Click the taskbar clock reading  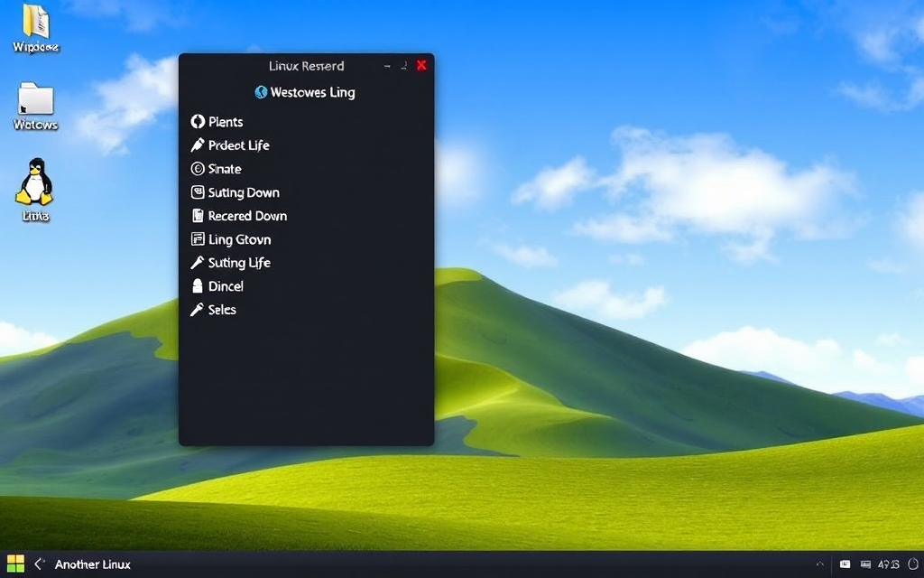[x=888, y=564]
